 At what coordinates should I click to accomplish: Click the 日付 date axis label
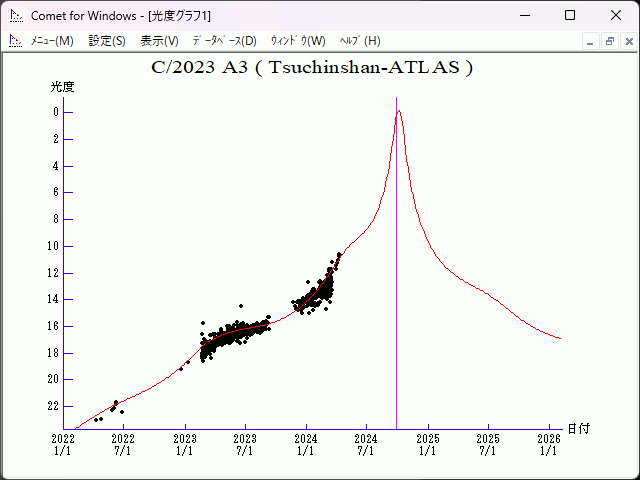(578, 428)
